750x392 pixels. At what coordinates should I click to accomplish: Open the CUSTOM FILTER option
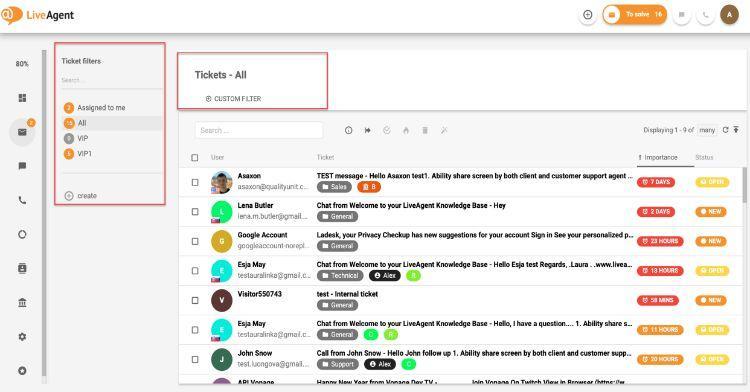coord(233,98)
